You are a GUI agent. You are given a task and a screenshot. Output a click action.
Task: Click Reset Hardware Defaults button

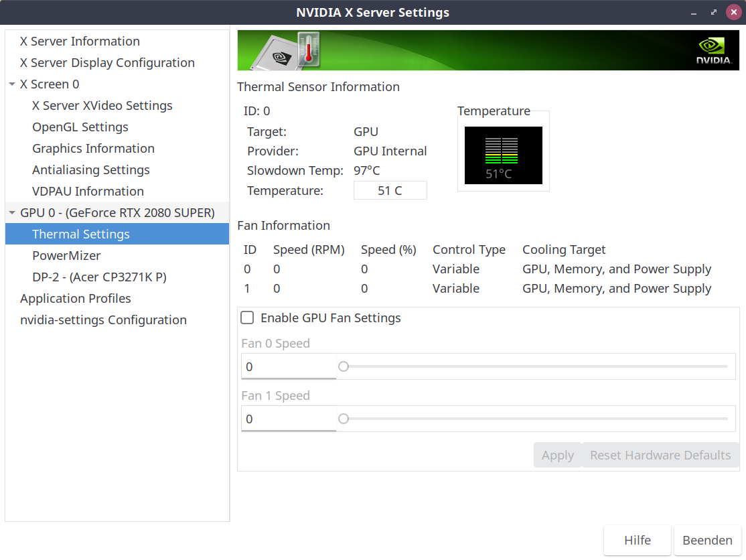(x=660, y=455)
